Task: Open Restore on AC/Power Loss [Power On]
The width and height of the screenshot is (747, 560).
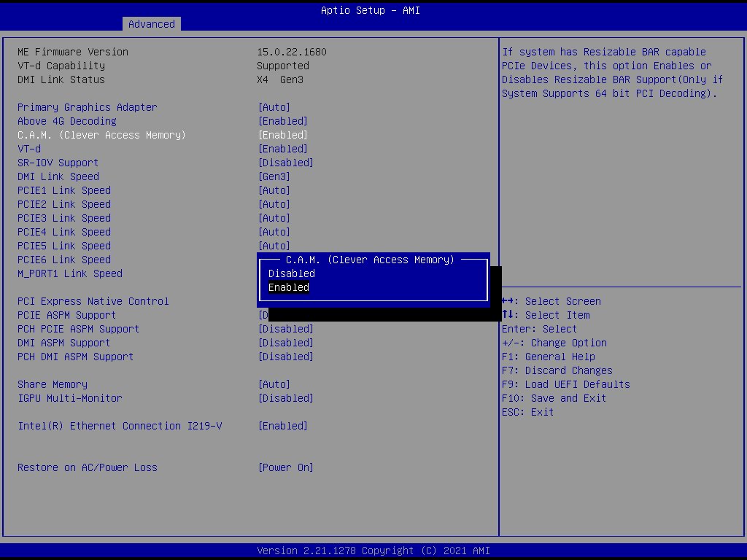Action: coord(286,467)
